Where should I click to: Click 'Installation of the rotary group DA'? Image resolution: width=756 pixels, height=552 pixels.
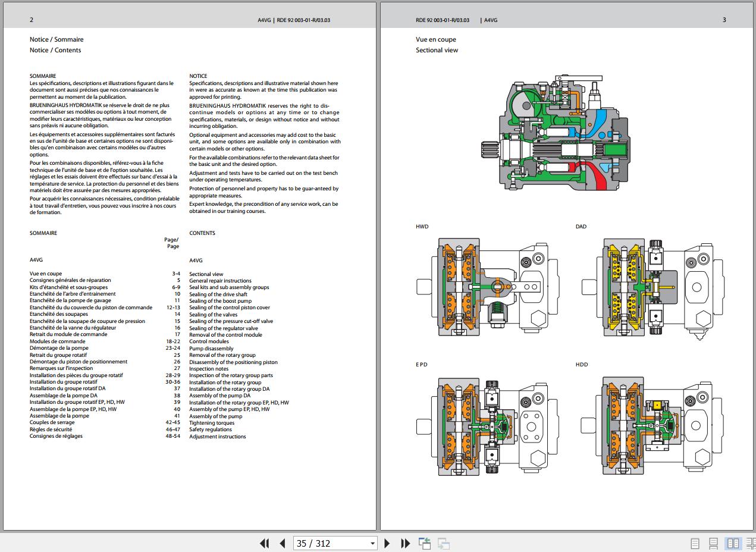tap(229, 389)
